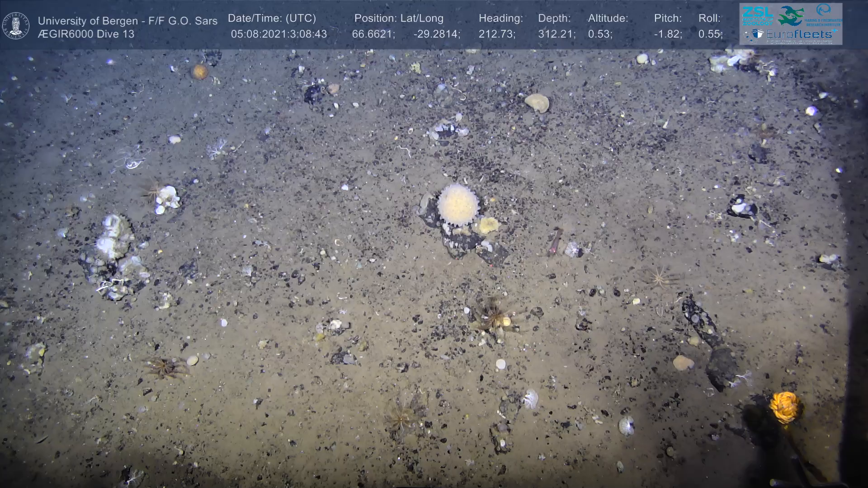The width and height of the screenshot is (868, 488).
Task: Click the ÆGIR6000 Dive 13 label
Action: 86,34
